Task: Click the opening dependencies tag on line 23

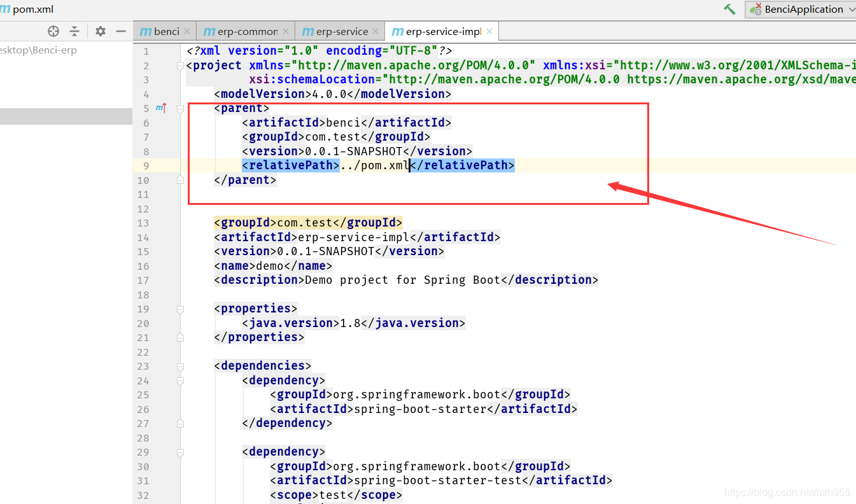Action: (x=263, y=366)
